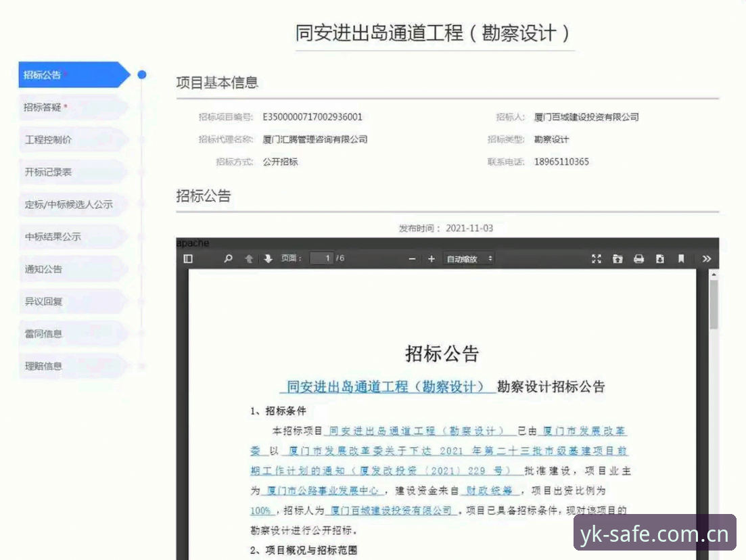This screenshot has height=560, width=746.
Task: Click the blue timeline dot beside 招标公告
Action: pyautogui.click(x=142, y=74)
